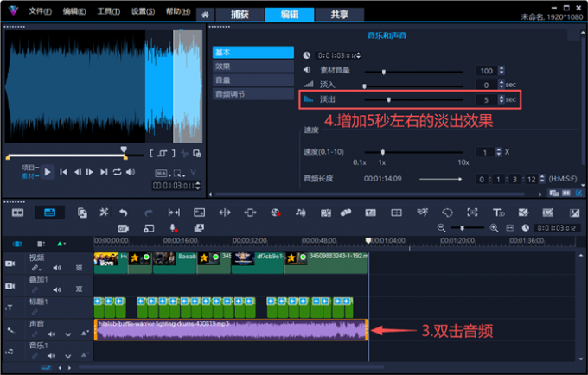Switch to the 捕获 tab
Screen dimensions: 588x375
click(x=240, y=15)
